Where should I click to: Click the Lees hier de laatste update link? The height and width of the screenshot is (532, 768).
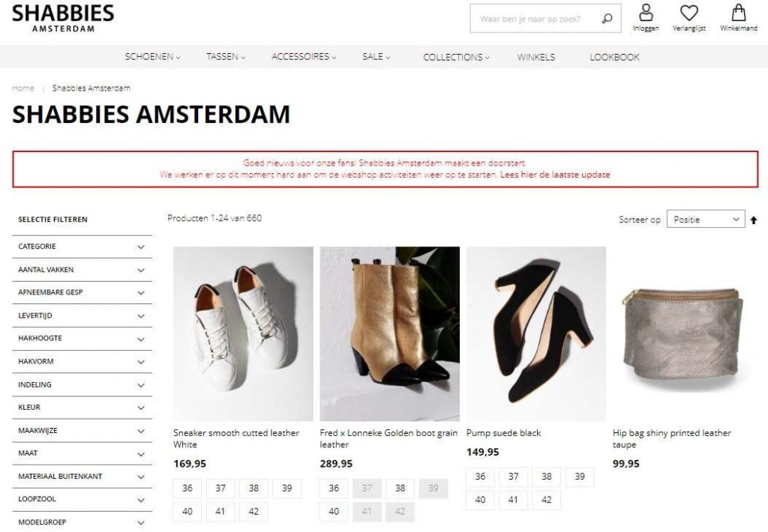[555, 175]
